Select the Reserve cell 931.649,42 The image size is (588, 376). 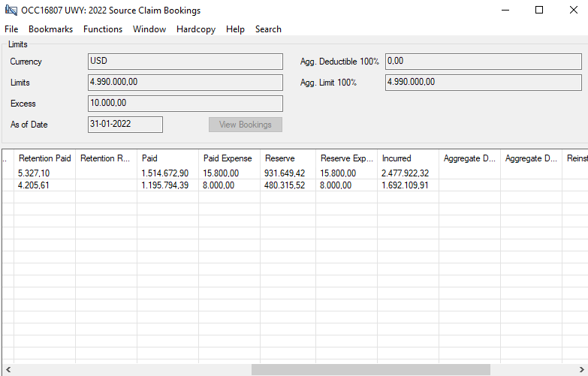click(288, 173)
